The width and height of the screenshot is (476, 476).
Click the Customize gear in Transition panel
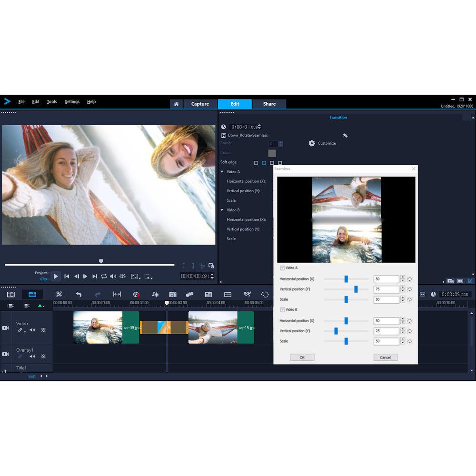(312, 143)
